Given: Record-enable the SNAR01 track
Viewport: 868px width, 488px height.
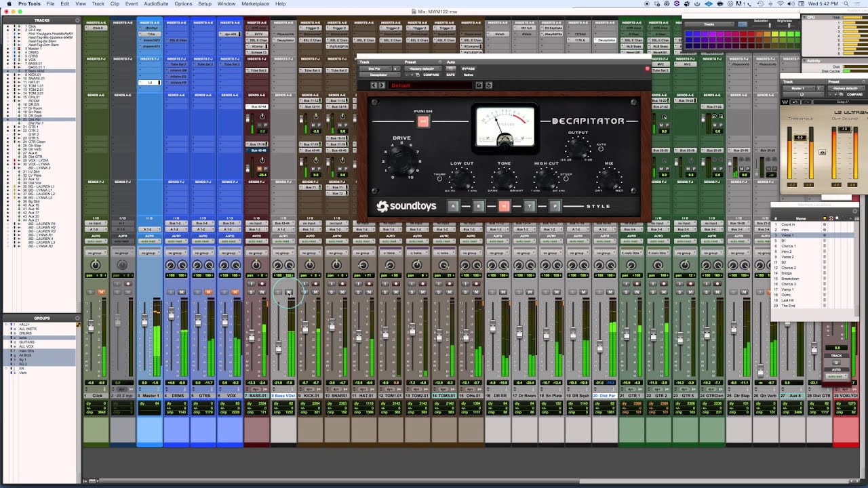Looking at the screenshot, I should point(342,284).
